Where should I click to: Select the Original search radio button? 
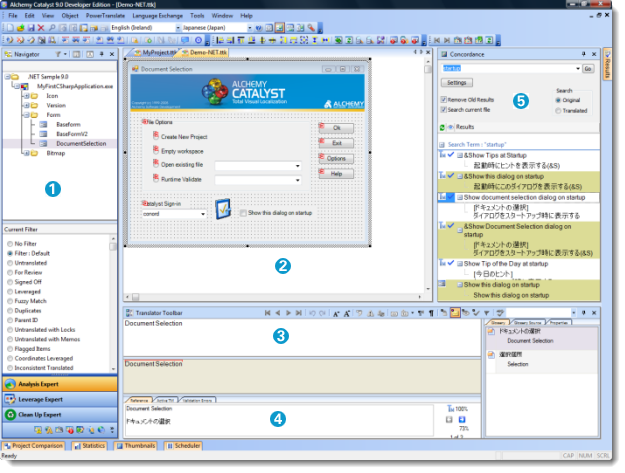click(558, 100)
